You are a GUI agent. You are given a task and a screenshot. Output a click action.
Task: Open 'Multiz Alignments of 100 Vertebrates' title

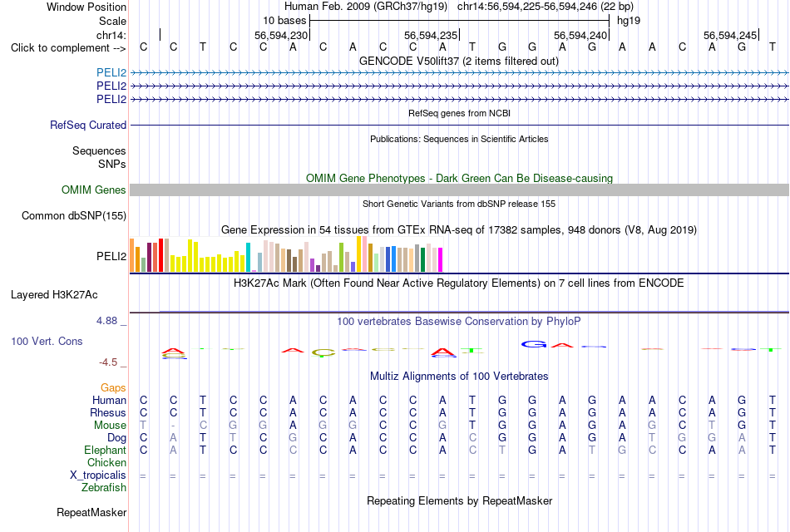(x=459, y=377)
